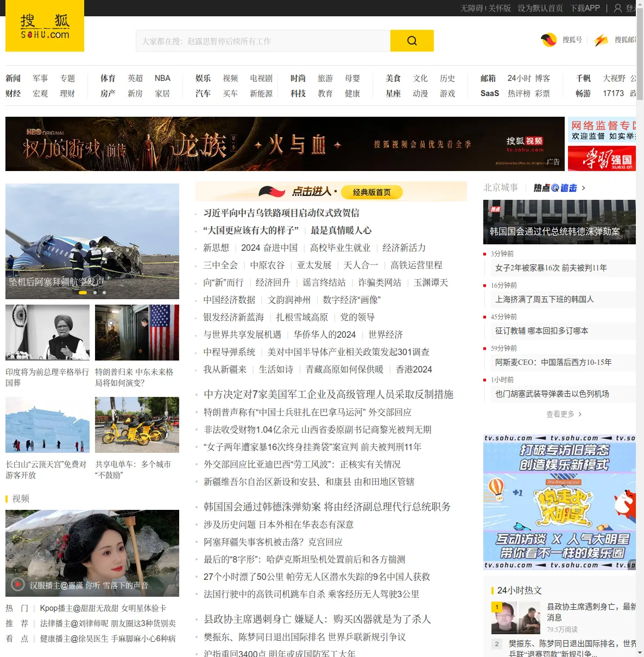Focus the search input field
Image resolution: width=644 pixels, height=657 pixels.
coord(263,41)
